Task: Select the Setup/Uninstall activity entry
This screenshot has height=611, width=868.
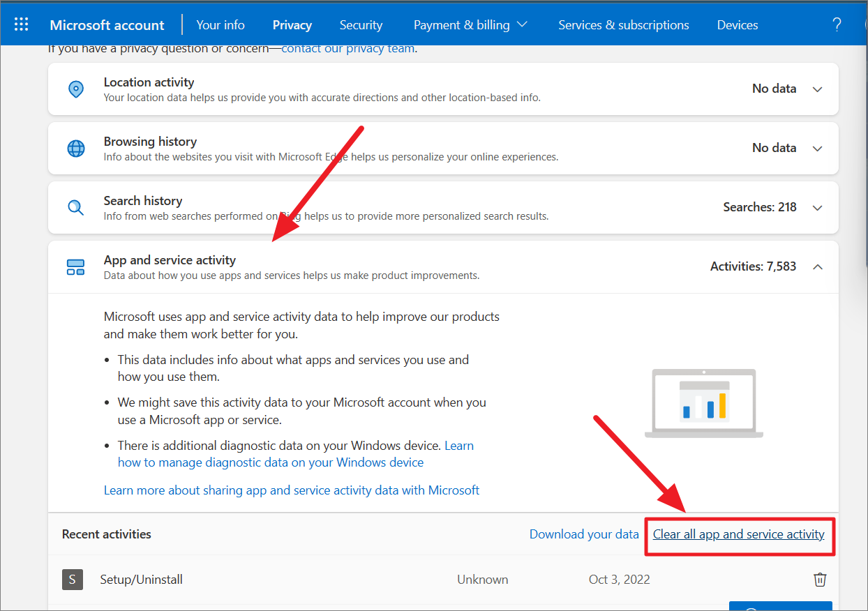Action: (x=141, y=579)
